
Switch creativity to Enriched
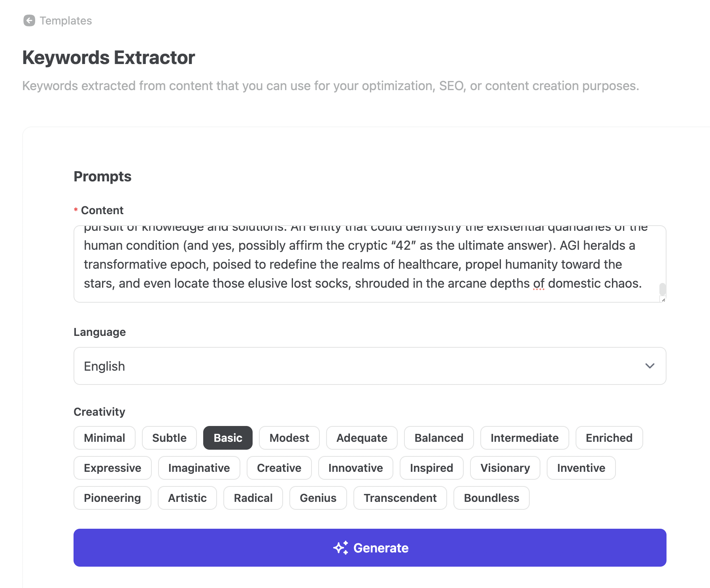[609, 438]
